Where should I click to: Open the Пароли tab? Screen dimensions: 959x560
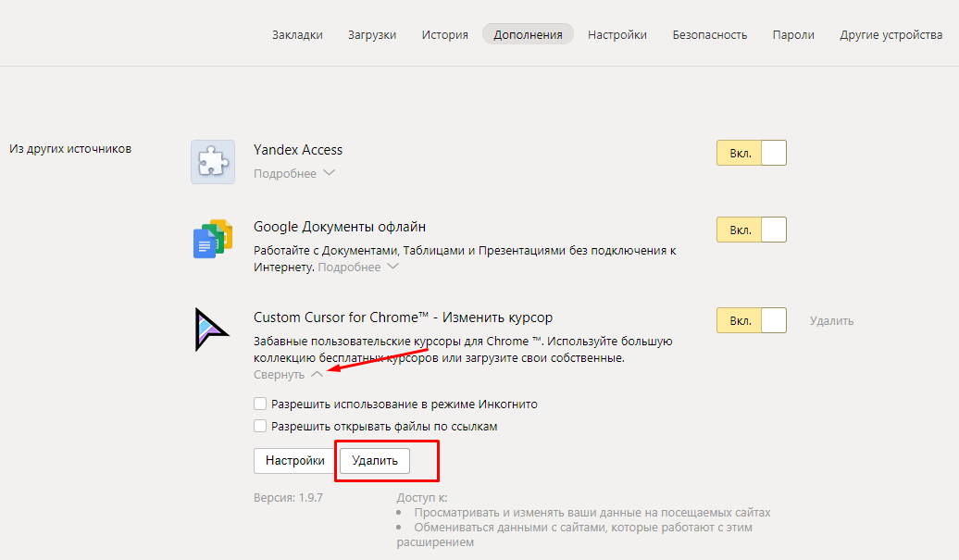click(793, 35)
